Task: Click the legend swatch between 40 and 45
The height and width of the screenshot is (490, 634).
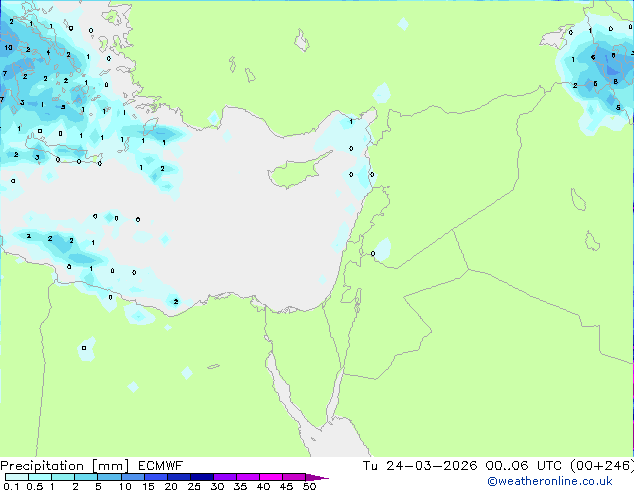Action: pos(271,477)
